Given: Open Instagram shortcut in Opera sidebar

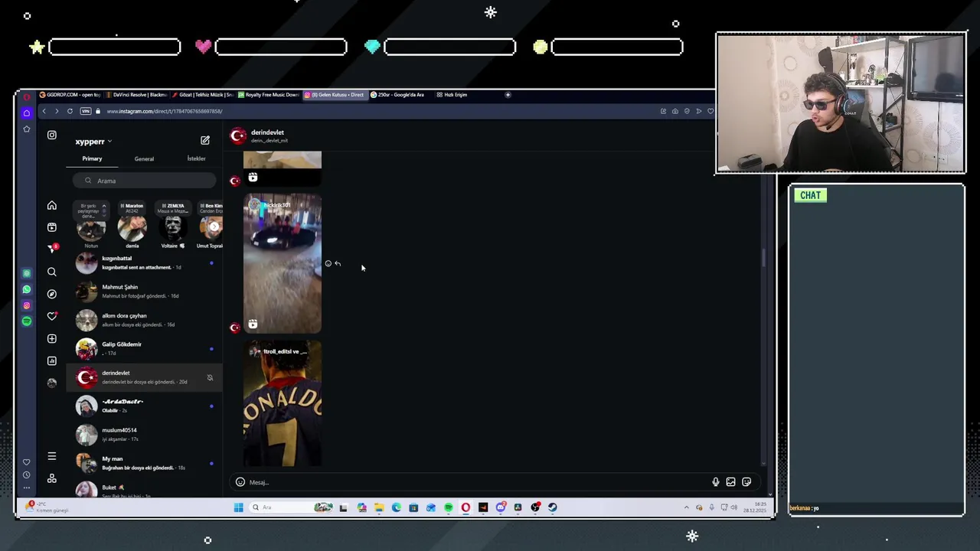Looking at the screenshot, I should coord(27,305).
